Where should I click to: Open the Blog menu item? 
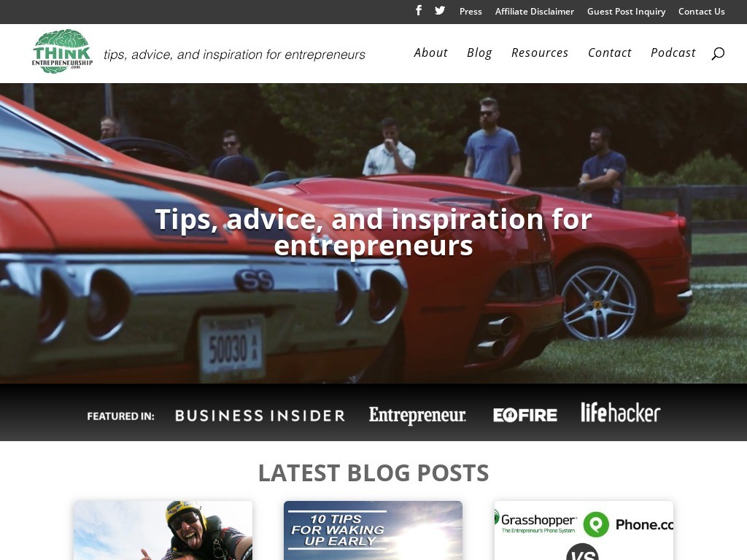479,52
